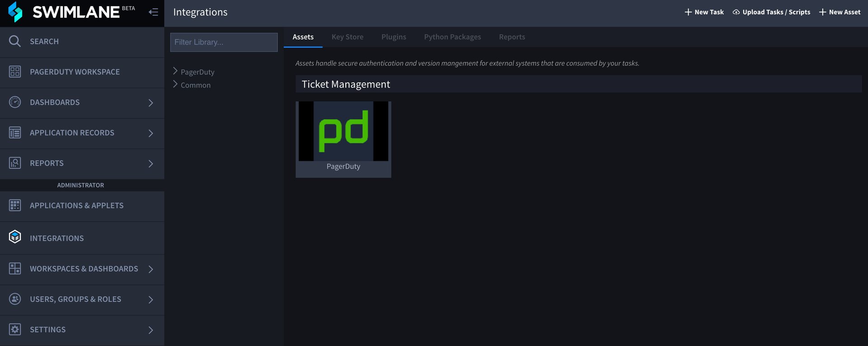Click the Search magnifier icon
This screenshot has width=868, height=346.
pyautogui.click(x=15, y=41)
